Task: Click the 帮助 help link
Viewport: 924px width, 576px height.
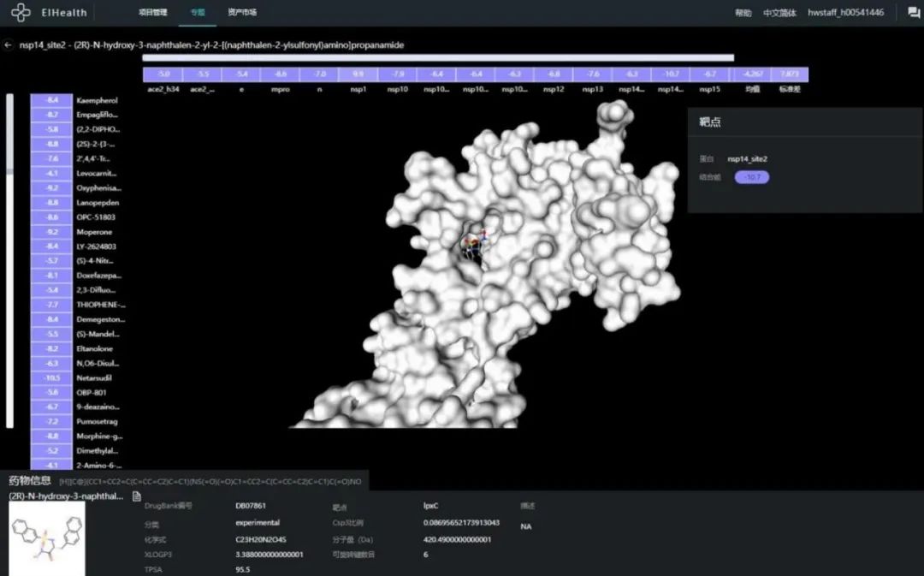Action: [x=743, y=13]
